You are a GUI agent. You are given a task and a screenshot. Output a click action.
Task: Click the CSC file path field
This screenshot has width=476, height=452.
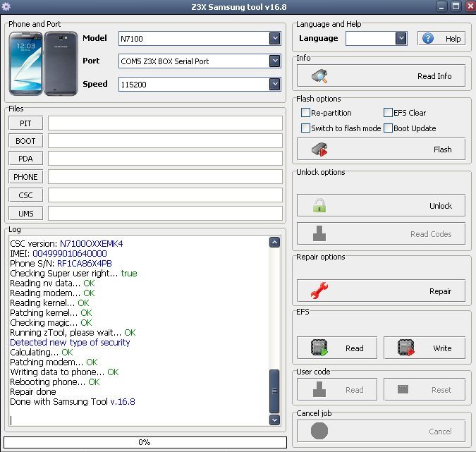click(165, 195)
